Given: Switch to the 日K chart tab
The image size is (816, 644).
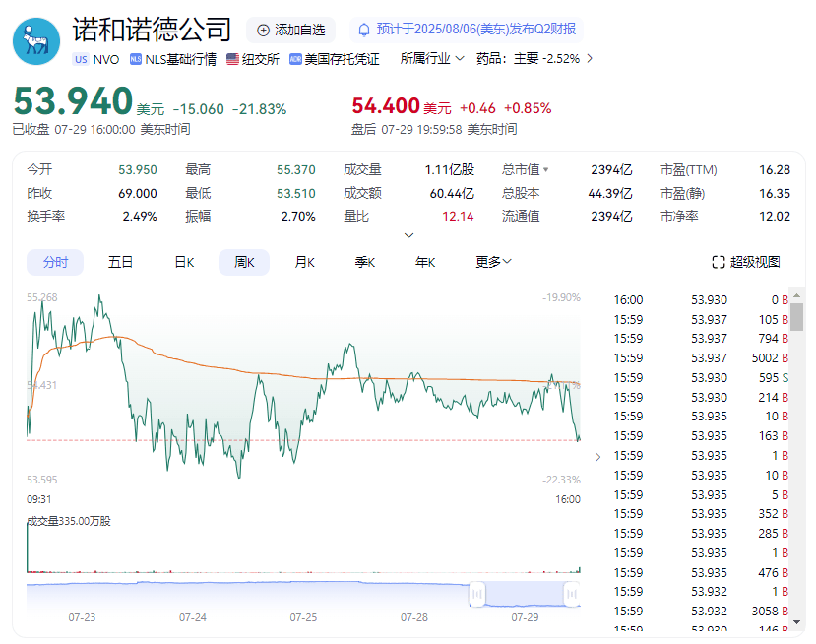Looking at the screenshot, I should pos(184,262).
